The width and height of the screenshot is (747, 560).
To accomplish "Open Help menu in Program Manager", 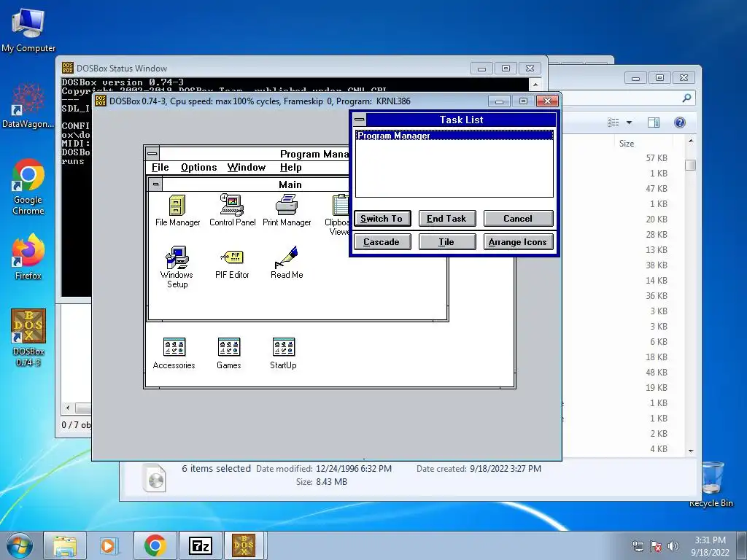I will pos(290,167).
